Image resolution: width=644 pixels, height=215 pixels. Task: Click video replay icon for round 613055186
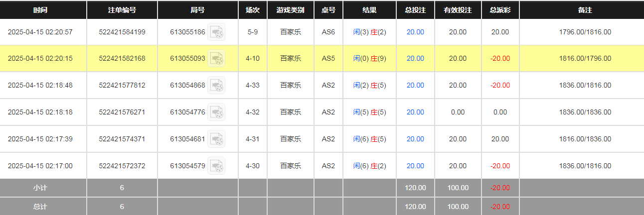tap(216, 32)
